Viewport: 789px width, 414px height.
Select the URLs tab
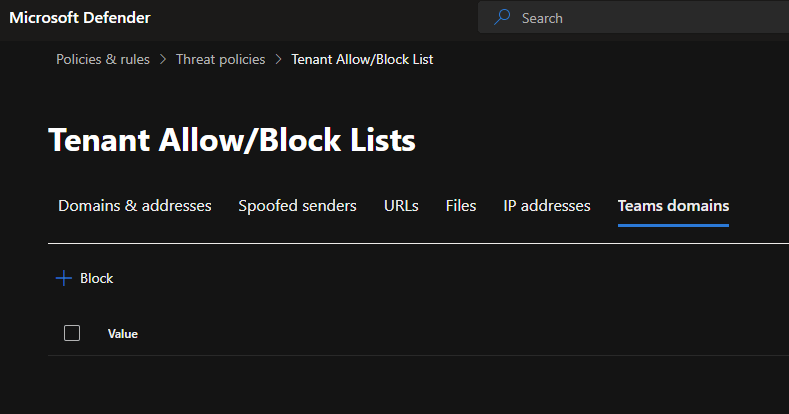(401, 206)
